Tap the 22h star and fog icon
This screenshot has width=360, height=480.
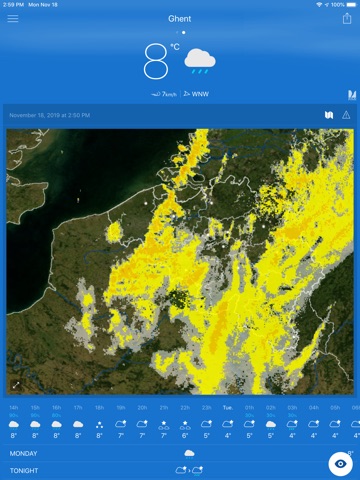185,425
